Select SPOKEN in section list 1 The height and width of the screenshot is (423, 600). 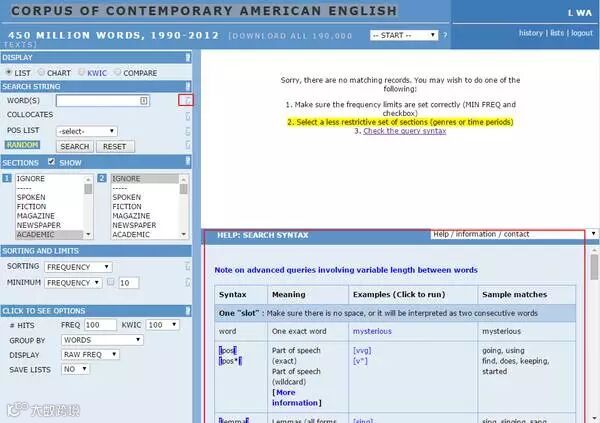[31, 197]
